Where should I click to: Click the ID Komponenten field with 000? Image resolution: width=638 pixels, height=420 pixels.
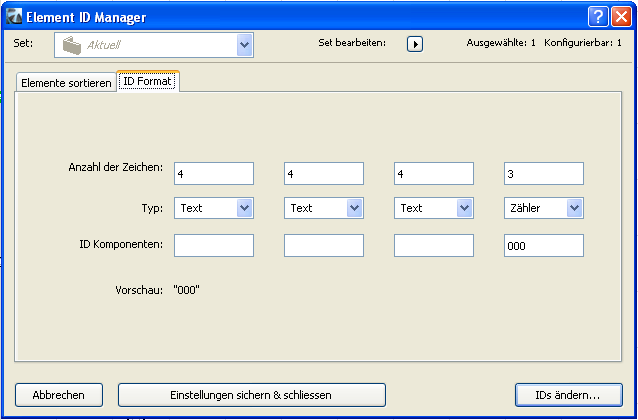pyautogui.click(x=543, y=246)
